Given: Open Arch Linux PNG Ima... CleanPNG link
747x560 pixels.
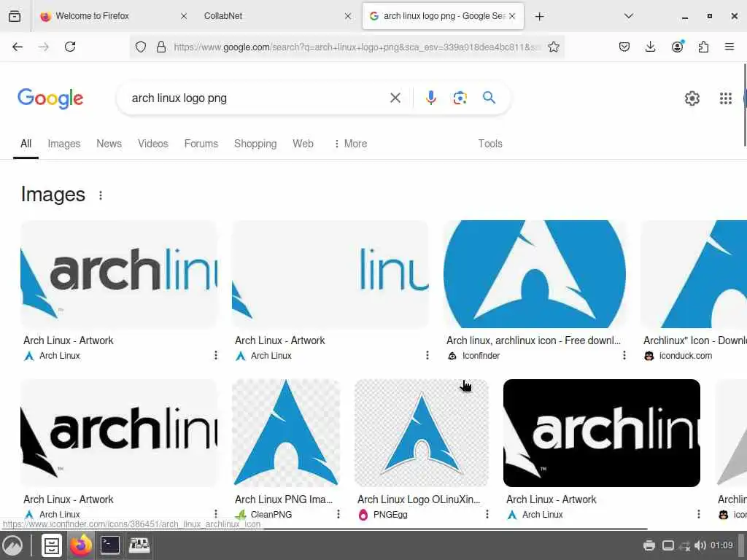Looking at the screenshot, I should (284, 499).
